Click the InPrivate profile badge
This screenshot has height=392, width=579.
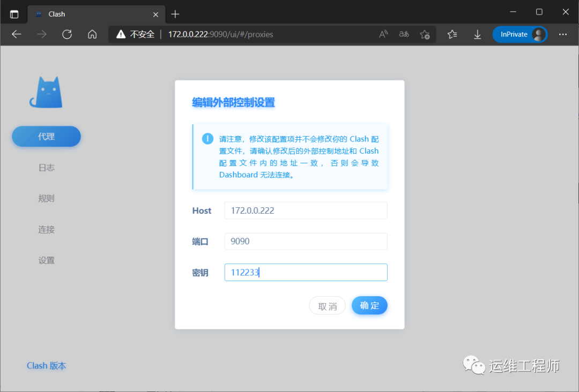pyautogui.click(x=519, y=34)
